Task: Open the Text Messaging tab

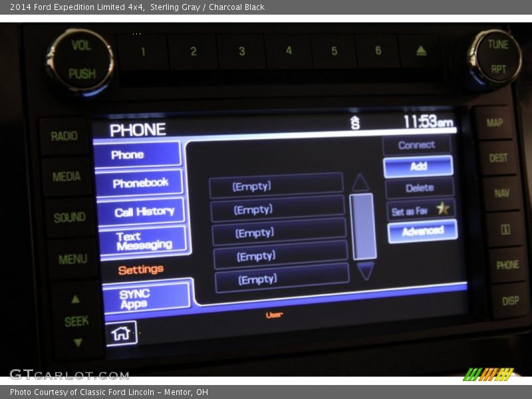Action: pyautogui.click(x=144, y=241)
